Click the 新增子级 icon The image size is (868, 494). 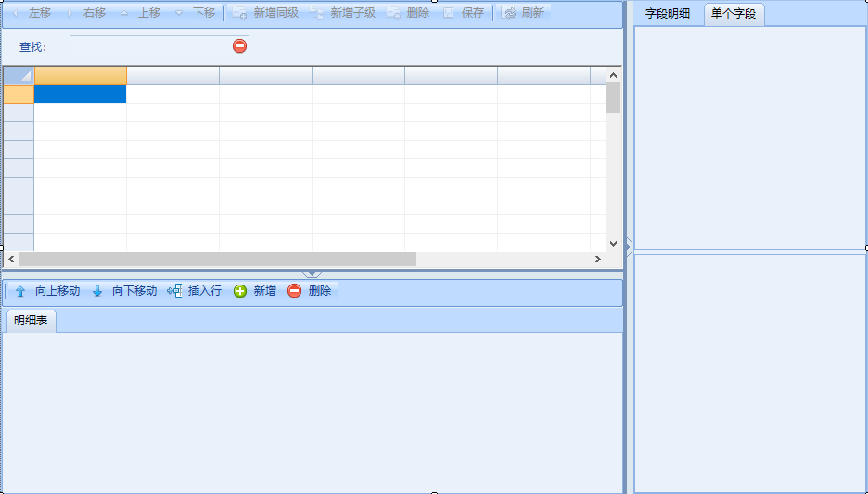pyautogui.click(x=316, y=13)
